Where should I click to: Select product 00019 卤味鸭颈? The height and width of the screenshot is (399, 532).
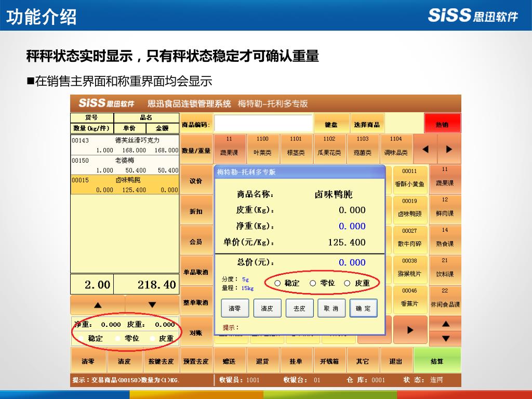(x=409, y=209)
